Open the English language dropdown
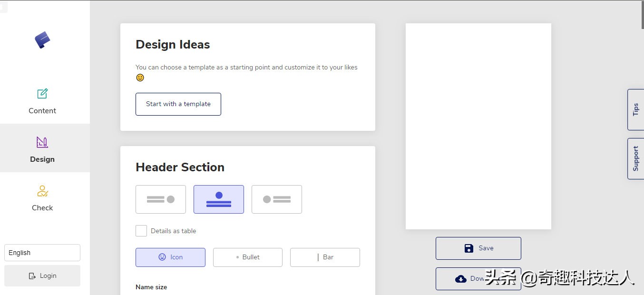Viewport: 644px width, 295px height. [42, 253]
